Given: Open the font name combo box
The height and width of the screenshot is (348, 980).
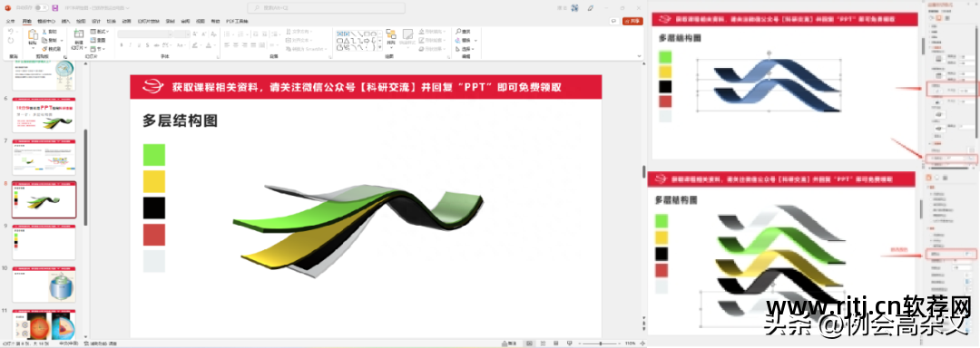Looking at the screenshot, I should (145, 34).
